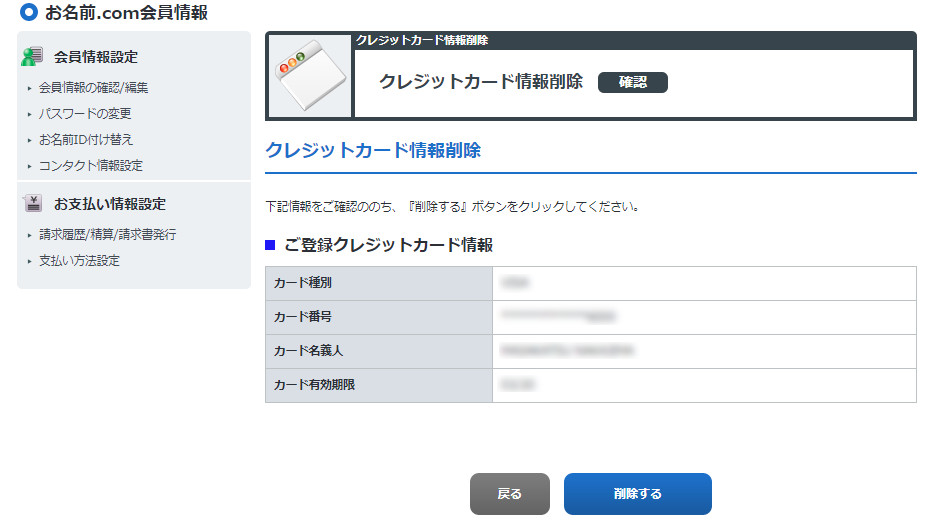This screenshot has height=530, width=940.
Task: Click the 確認 step badge
Action: [x=632, y=82]
